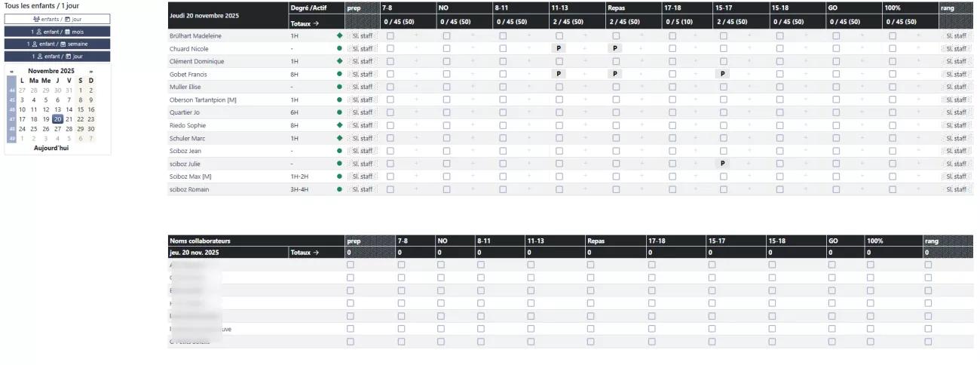Open week 47 in the calendar
The height and width of the screenshot is (365, 980).
[11, 119]
